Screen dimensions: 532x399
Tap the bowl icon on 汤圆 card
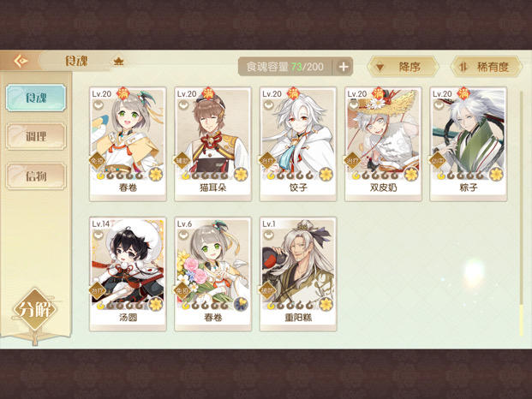[98, 235]
